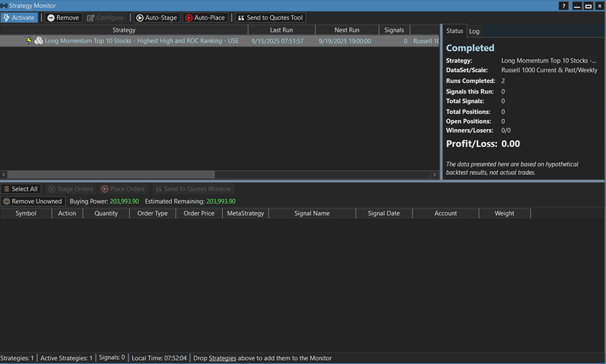Click the meta-strategy icon beside Long Momentum
This screenshot has height=364, width=606.
[x=39, y=41]
